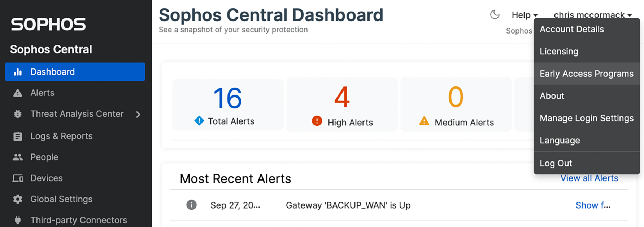Click the Dashboard bar chart icon
This screenshot has width=644, height=227.
(x=18, y=72)
